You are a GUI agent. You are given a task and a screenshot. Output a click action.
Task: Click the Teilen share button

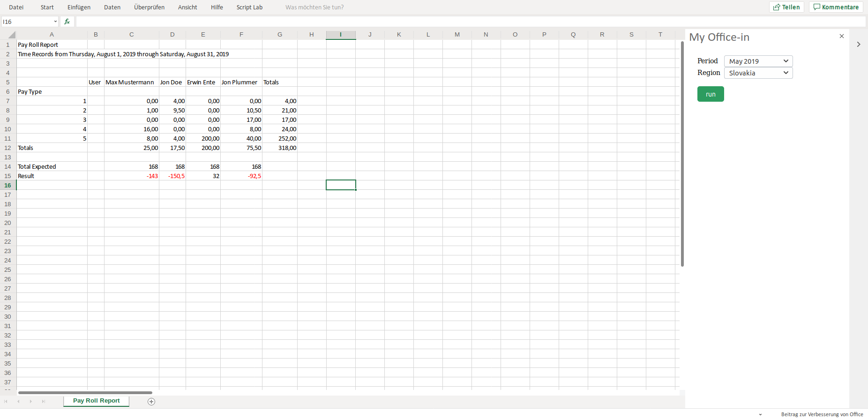point(787,7)
